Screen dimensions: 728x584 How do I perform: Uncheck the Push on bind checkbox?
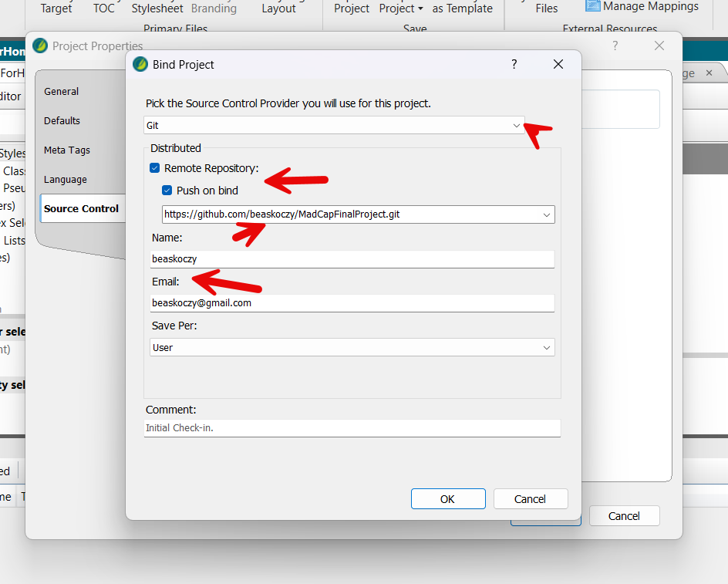167,191
